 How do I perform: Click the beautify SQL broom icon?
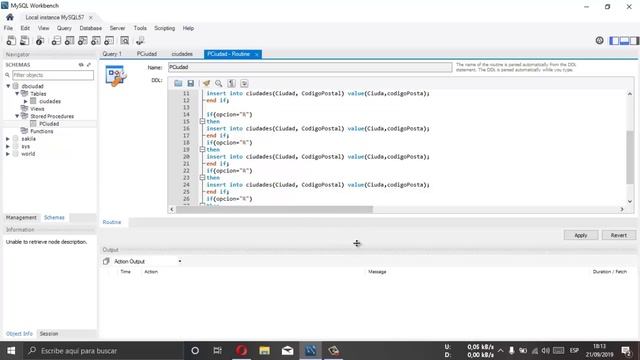[x=206, y=83]
